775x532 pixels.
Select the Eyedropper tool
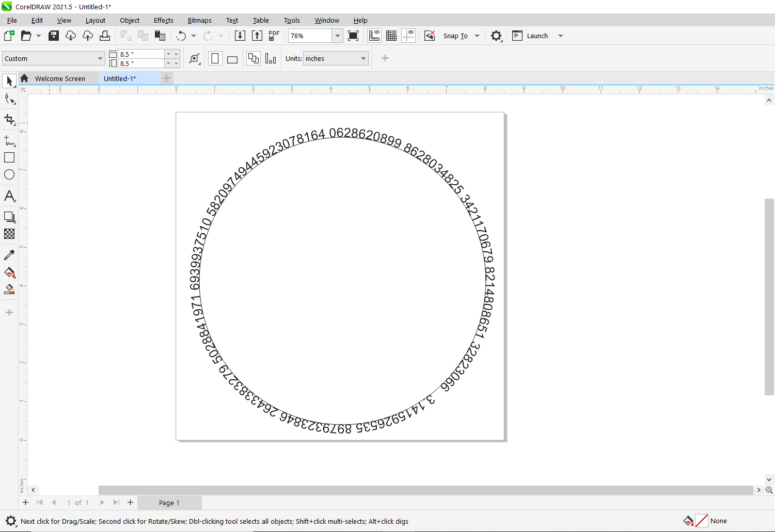click(9, 255)
